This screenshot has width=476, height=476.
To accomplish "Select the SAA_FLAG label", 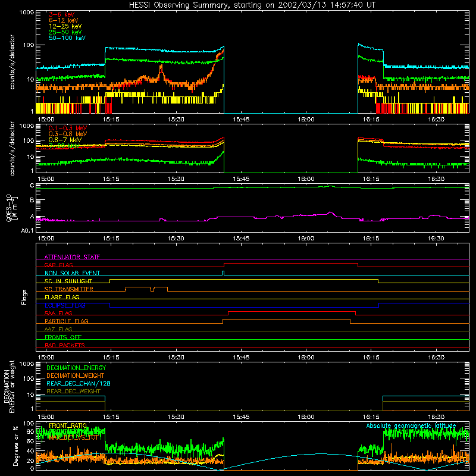I will 58,314.
